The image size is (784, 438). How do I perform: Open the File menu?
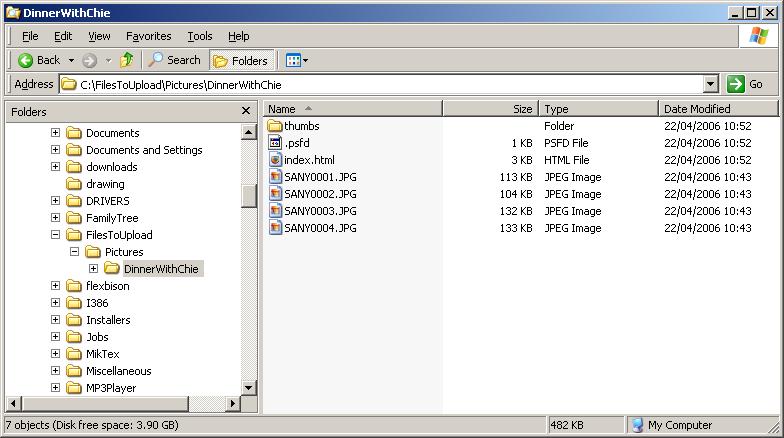(30, 36)
